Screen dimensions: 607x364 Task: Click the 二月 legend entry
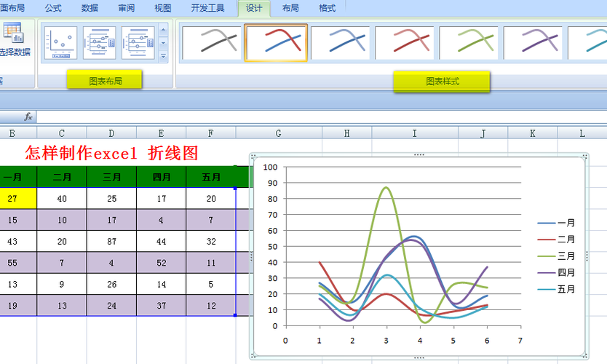coord(556,240)
